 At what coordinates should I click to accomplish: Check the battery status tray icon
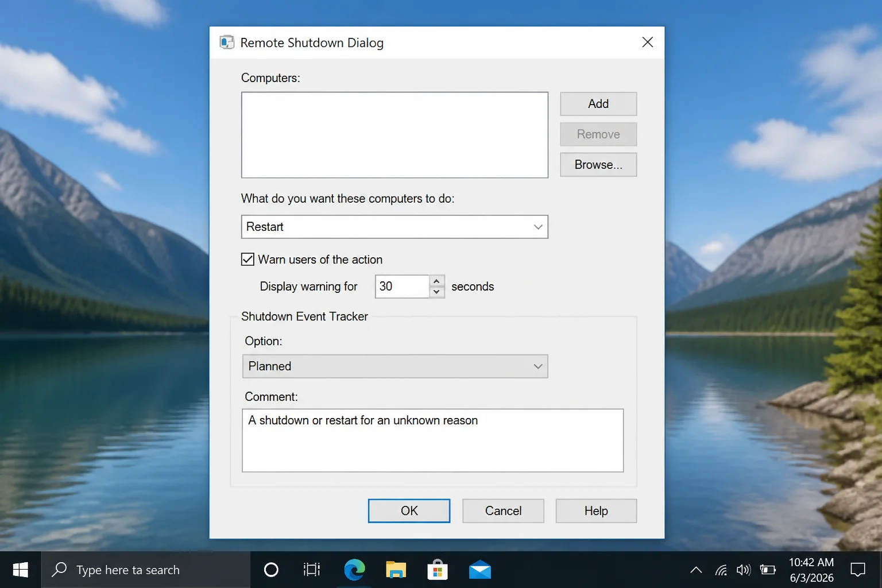[768, 570]
